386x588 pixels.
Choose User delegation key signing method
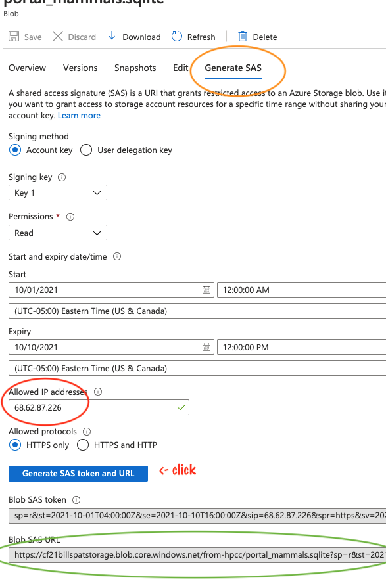point(85,150)
